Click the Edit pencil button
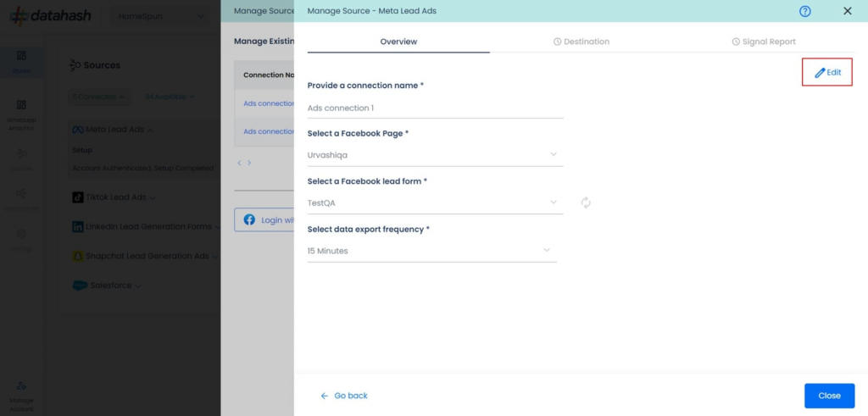The width and height of the screenshot is (868, 416). click(827, 72)
